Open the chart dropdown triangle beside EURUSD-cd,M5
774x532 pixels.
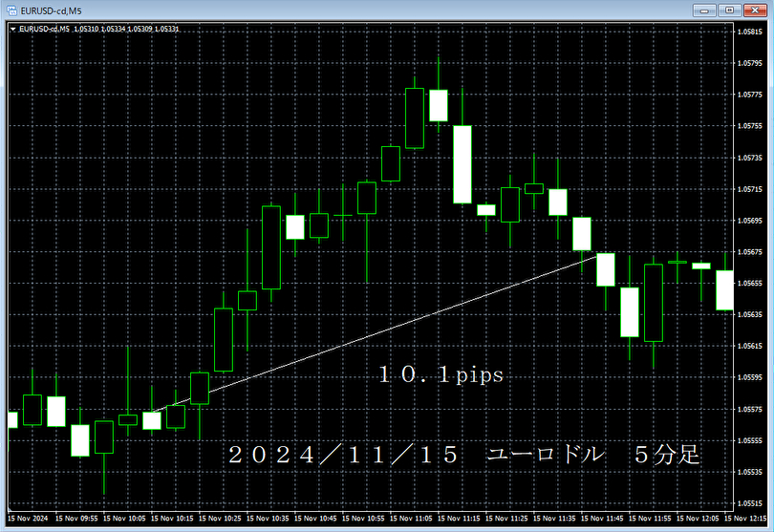(x=13, y=29)
